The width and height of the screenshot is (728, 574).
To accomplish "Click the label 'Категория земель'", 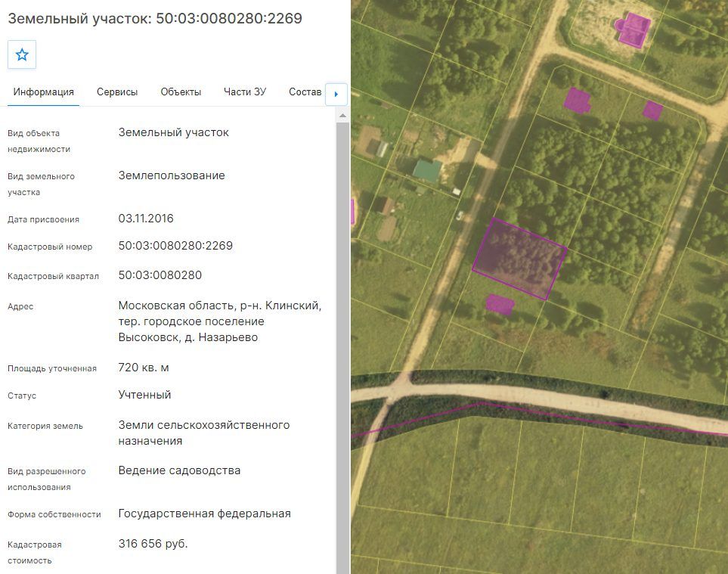I will tap(45, 426).
